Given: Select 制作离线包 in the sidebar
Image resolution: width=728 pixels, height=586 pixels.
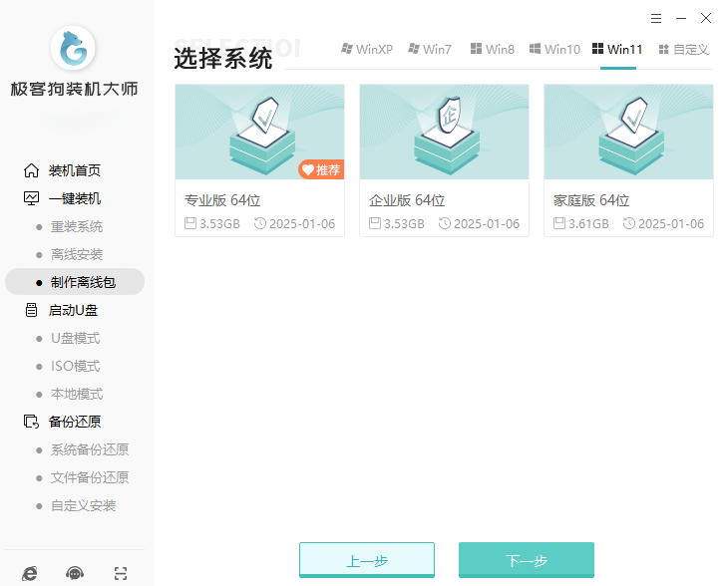Looking at the screenshot, I should coord(75,282).
